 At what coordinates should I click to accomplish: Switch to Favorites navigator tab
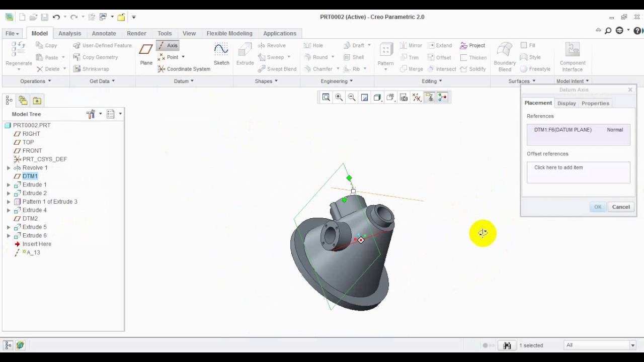37,101
